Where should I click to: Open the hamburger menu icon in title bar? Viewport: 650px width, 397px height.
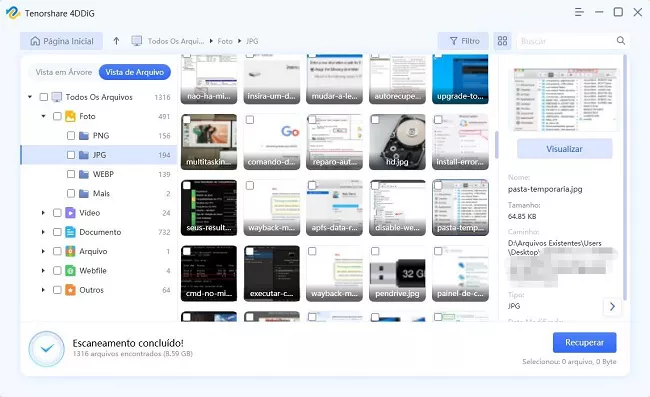pos(579,12)
